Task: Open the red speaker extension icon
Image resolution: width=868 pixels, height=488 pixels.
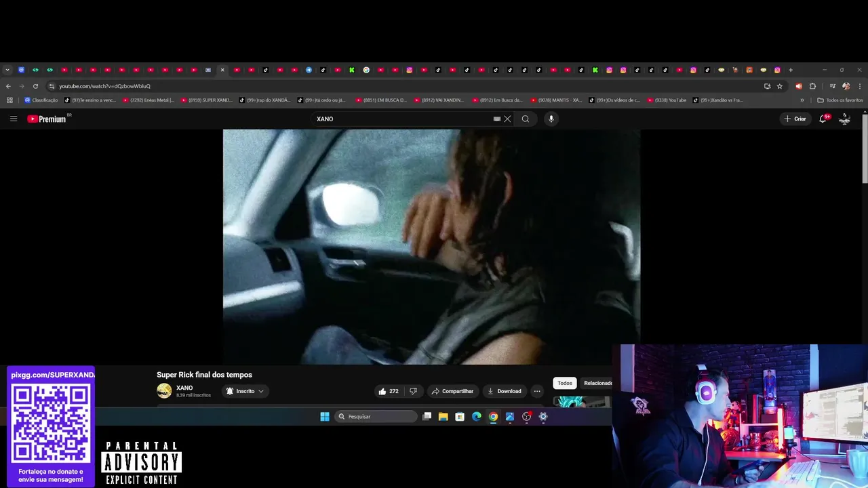Action: (x=798, y=86)
